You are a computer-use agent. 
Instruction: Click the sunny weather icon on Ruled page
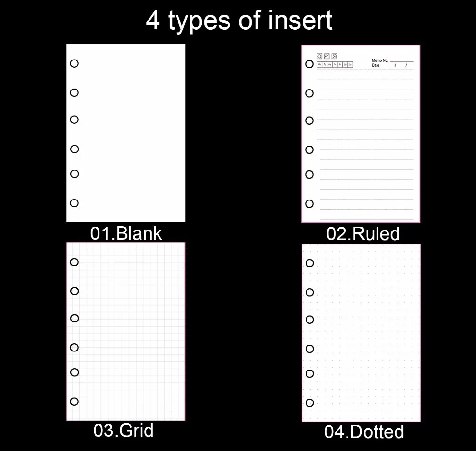coord(319,56)
